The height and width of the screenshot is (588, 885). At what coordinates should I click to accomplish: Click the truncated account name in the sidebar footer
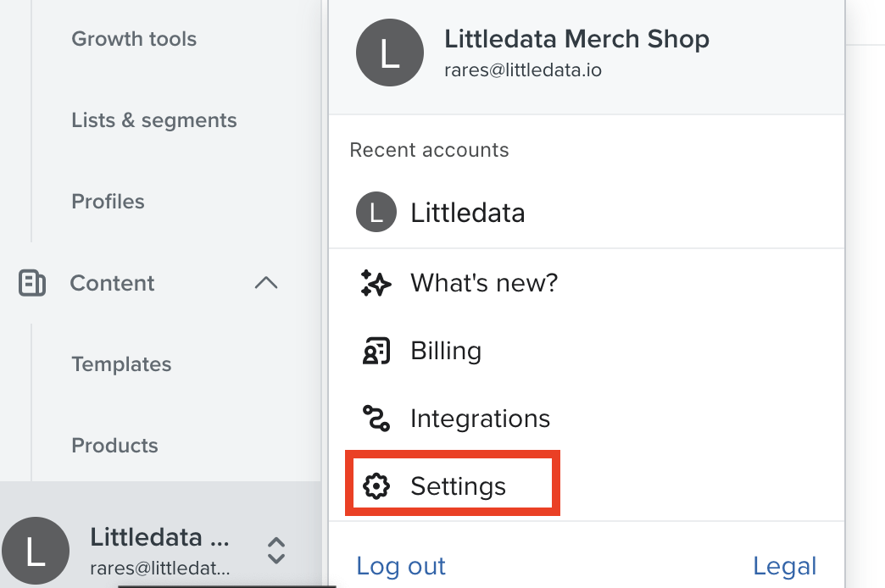tap(159, 537)
